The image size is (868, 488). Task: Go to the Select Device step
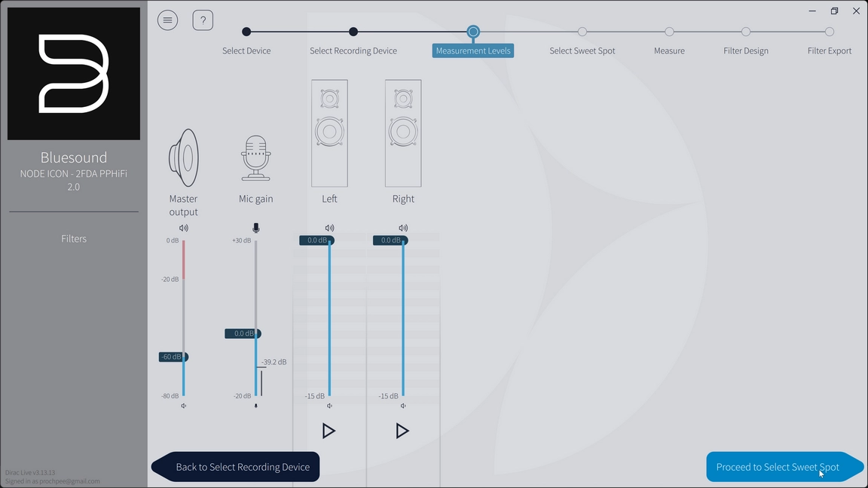(246, 32)
